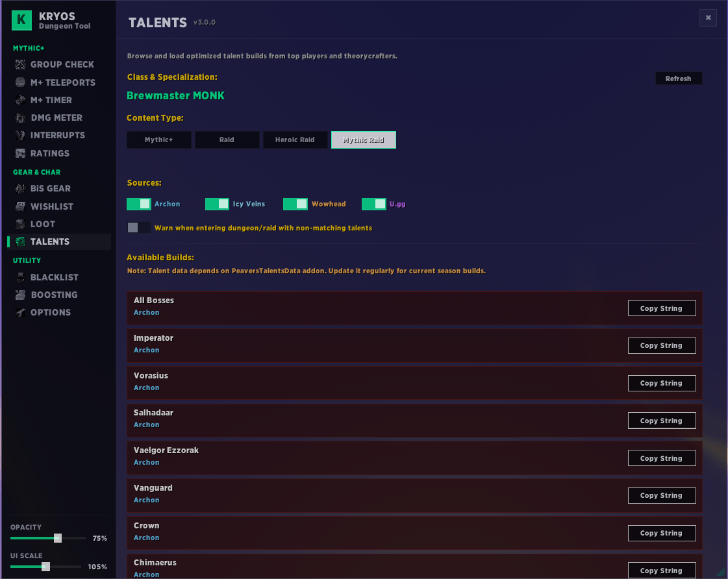The image size is (728, 579).
Task: Click the Refresh button
Action: (x=679, y=79)
